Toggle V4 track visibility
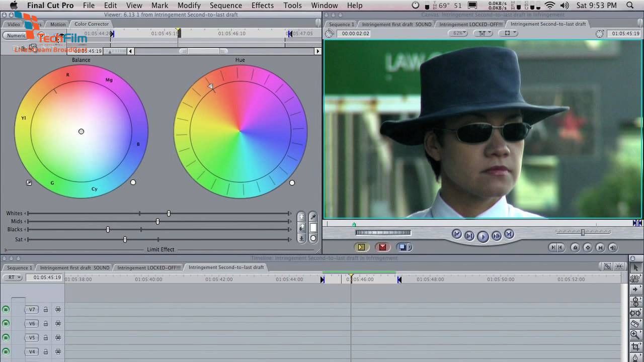This screenshot has height=362, width=644. tap(6, 352)
